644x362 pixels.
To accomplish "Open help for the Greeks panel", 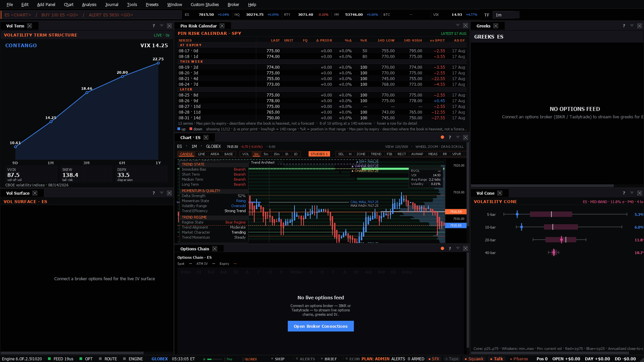I will pyautogui.click(x=624, y=26).
